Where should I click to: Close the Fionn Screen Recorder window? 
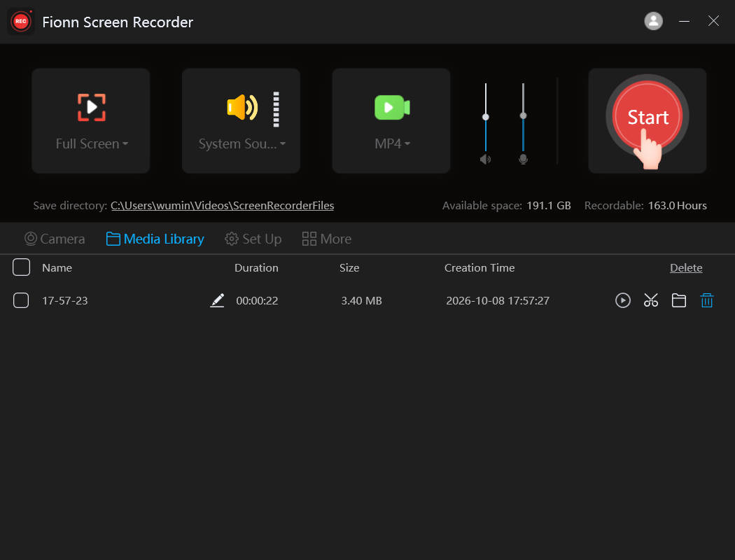click(x=713, y=21)
